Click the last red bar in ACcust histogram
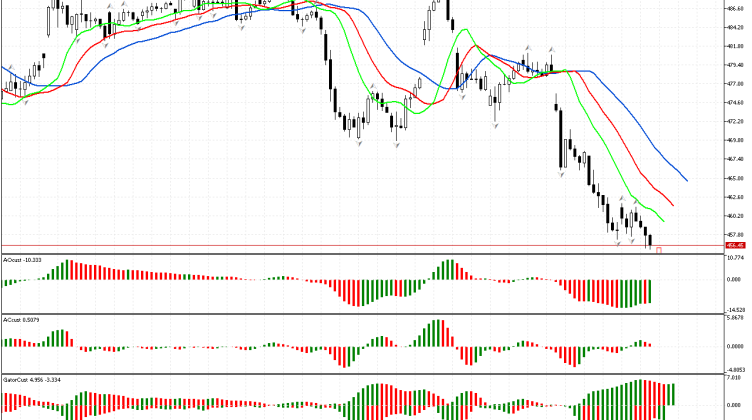 coord(650,345)
